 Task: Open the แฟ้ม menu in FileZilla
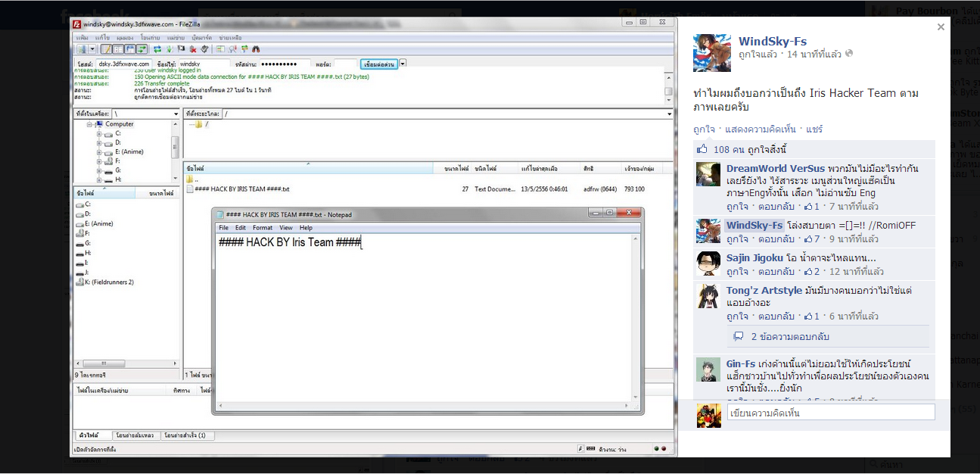click(82, 38)
